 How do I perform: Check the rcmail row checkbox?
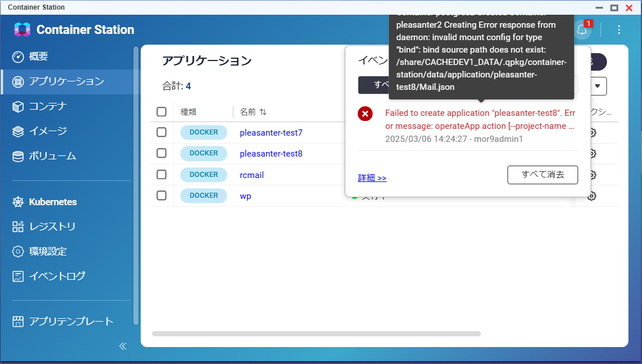(161, 175)
